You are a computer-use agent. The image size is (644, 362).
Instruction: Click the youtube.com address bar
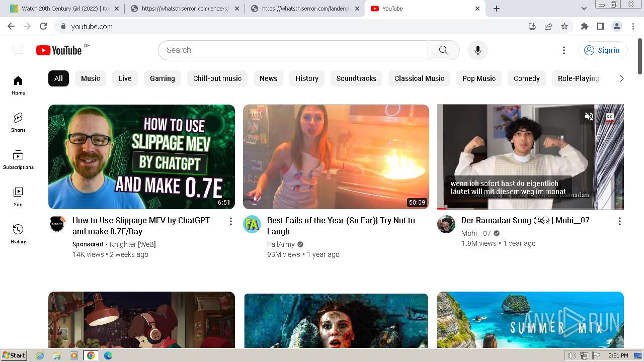[x=292, y=26]
